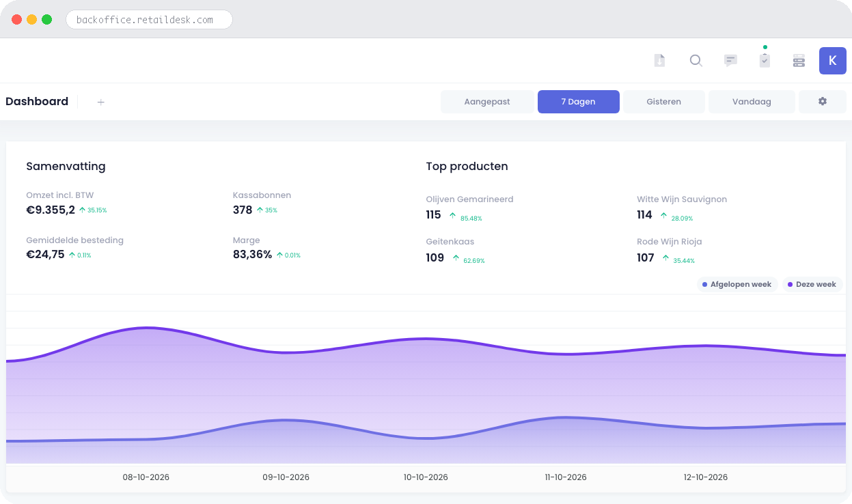The height and width of the screenshot is (504, 852).
Task: Click the yellow macOS minimize window button
Action: [31, 20]
